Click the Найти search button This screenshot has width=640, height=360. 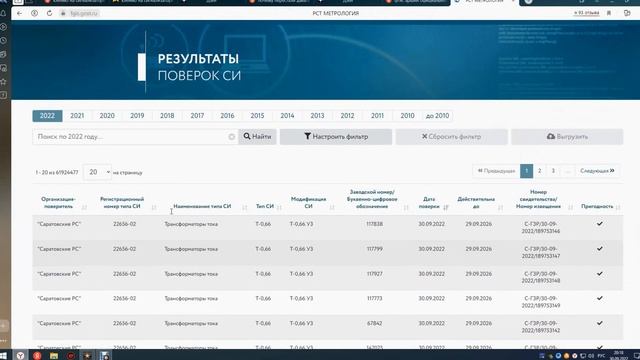coord(257,137)
